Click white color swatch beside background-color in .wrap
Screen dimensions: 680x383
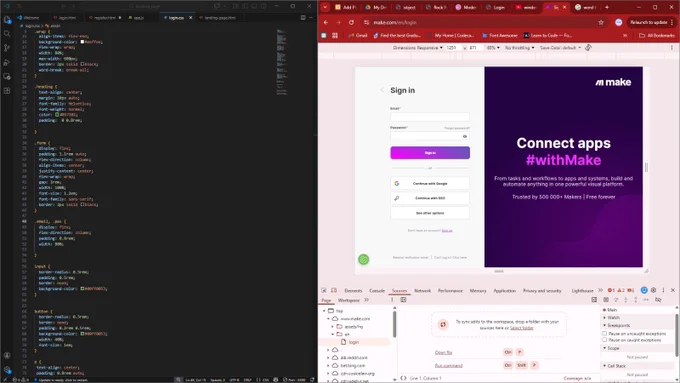coord(82,42)
